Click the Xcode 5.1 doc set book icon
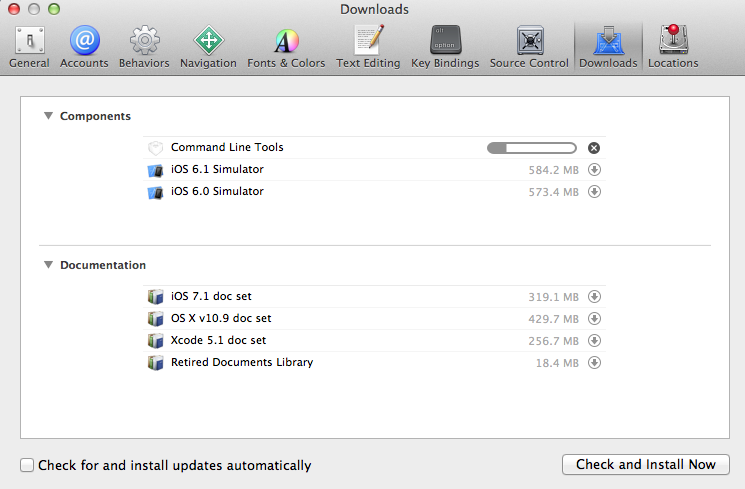Image resolution: width=745 pixels, height=489 pixels. click(x=155, y=340)
